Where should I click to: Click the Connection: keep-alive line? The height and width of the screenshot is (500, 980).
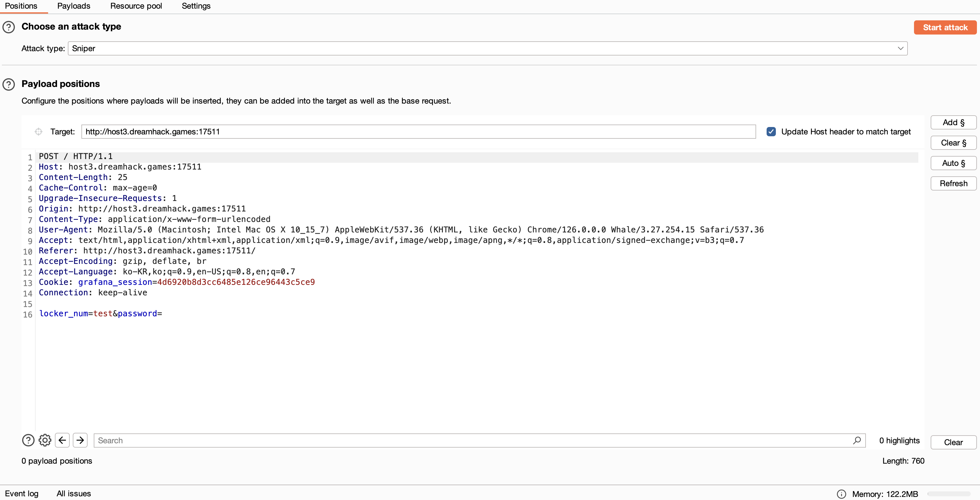93,293
